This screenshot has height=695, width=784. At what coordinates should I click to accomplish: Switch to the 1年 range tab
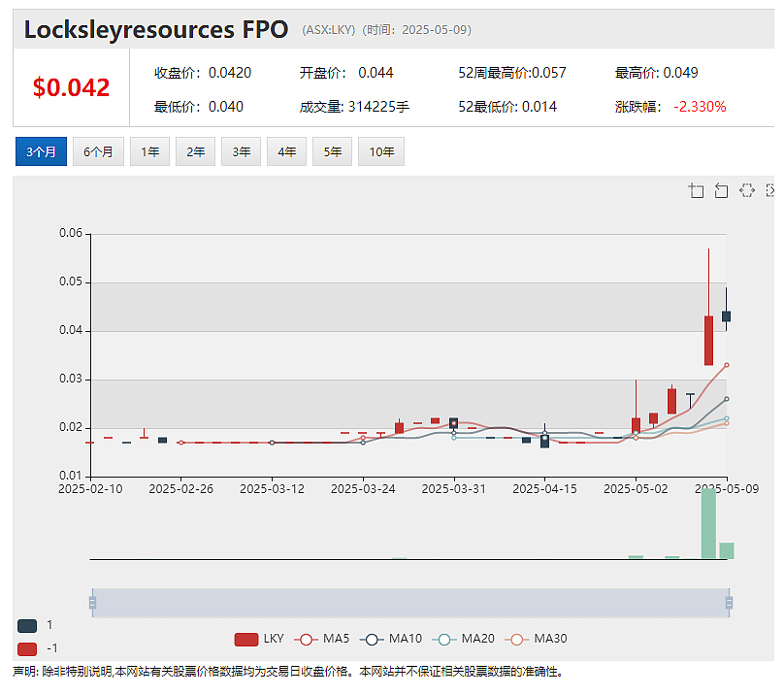[149, 151]
